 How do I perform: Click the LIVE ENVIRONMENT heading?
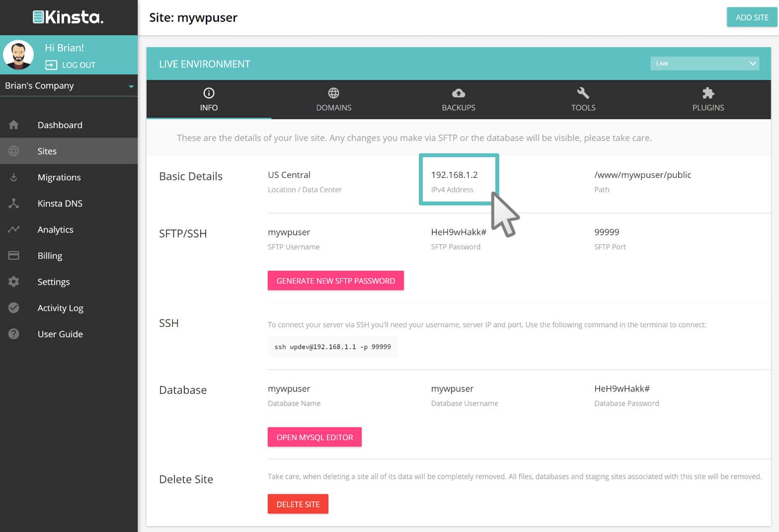click(205, 64)
